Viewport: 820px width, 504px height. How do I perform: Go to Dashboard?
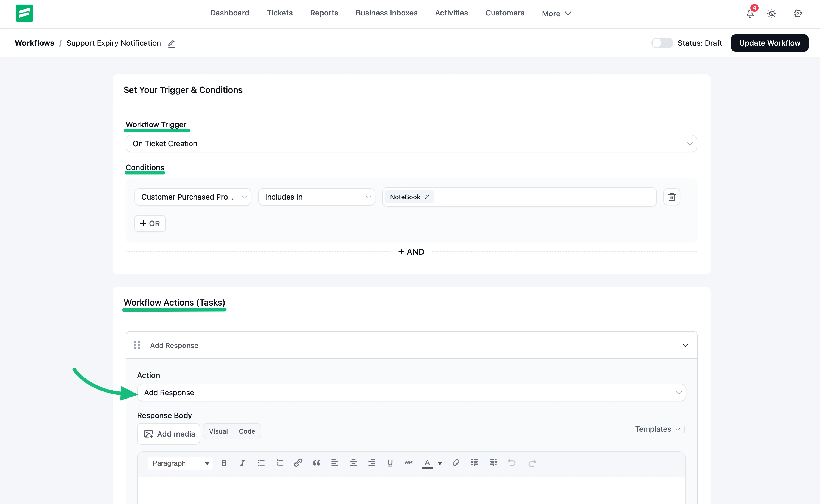coord(230,13)
